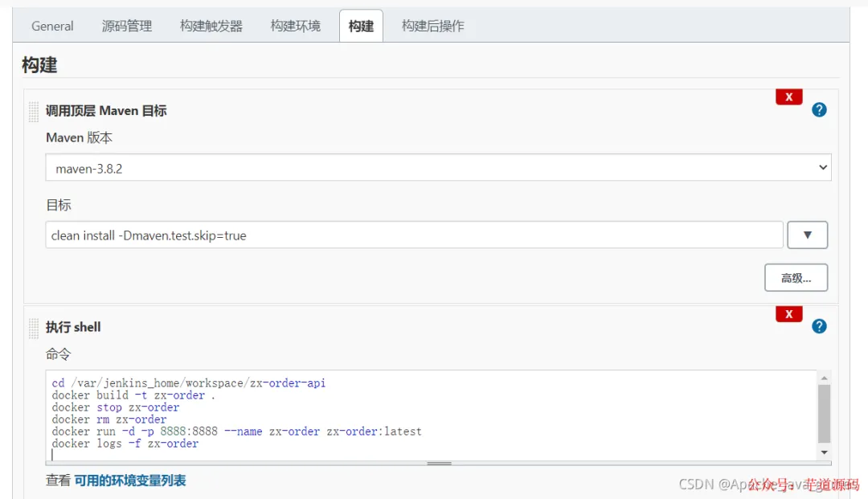Click the docker run -d -p 8888:8888 line

[x=236, y=432]
